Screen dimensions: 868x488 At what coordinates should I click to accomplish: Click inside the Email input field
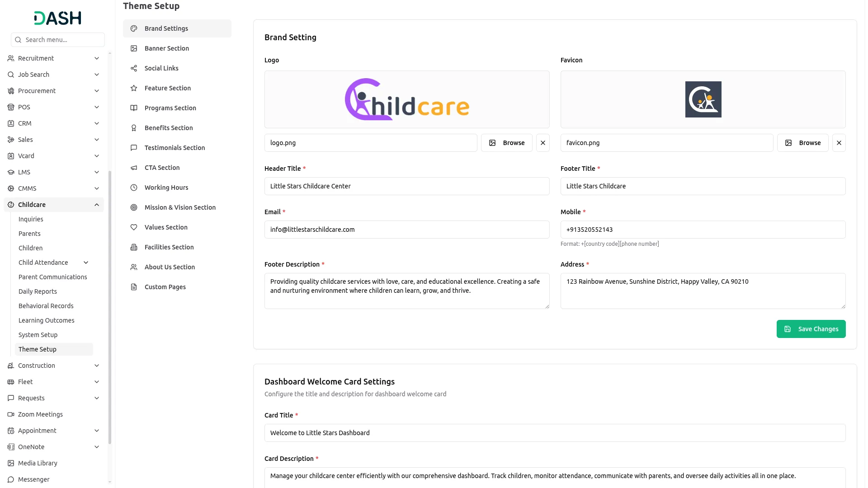406,229
